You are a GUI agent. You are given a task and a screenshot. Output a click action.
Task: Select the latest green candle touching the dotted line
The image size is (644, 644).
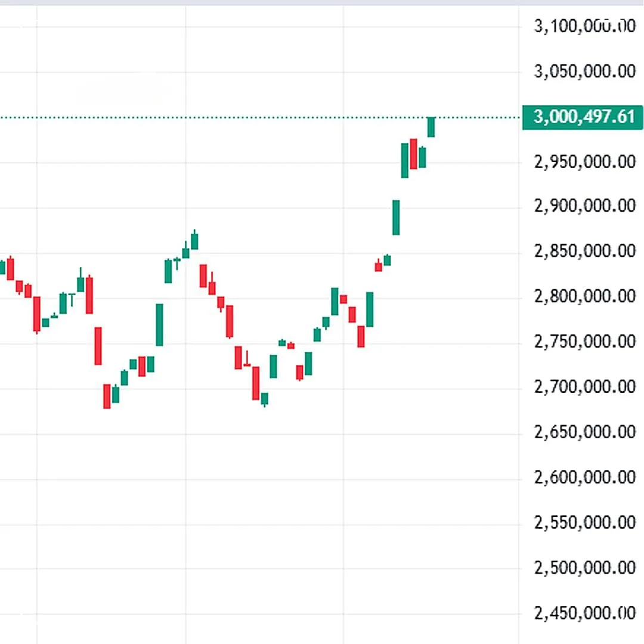click(431, 127)
